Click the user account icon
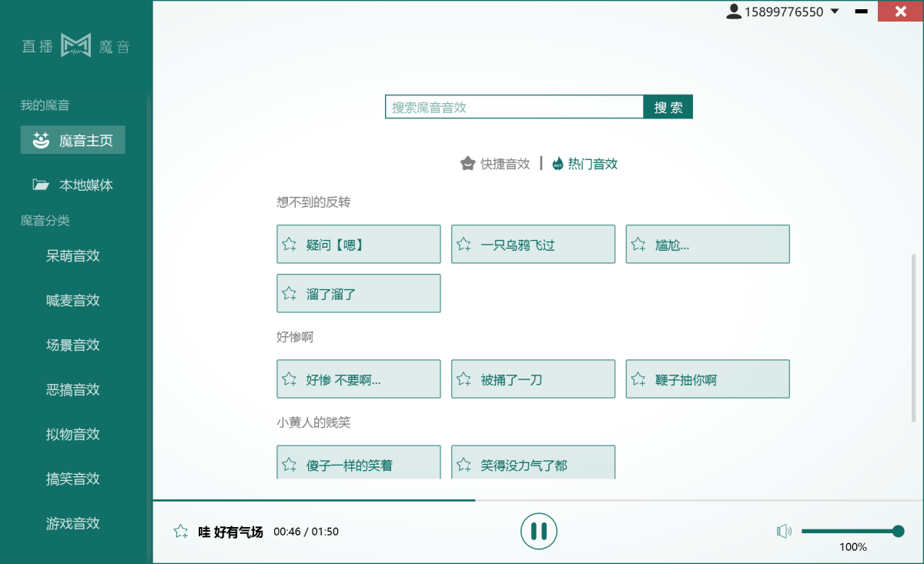 [733, 11]
